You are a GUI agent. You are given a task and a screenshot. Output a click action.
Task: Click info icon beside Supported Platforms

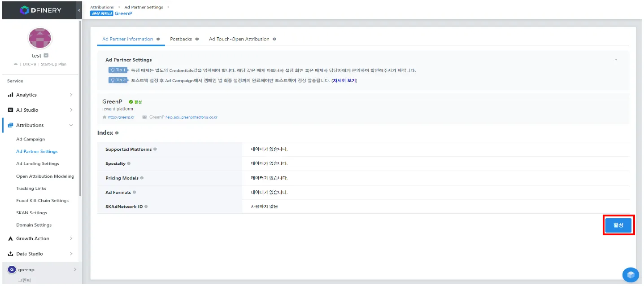[155, 149]
